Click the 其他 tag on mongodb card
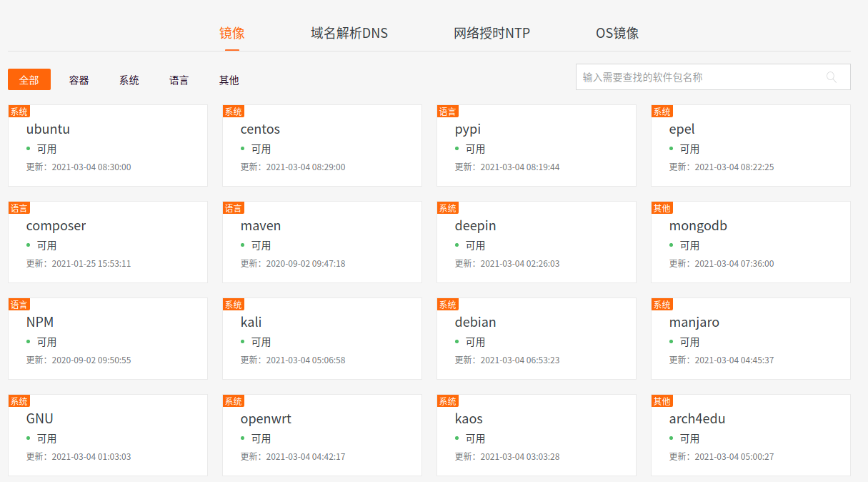The image size is (868, 482). tap(662, 208)
